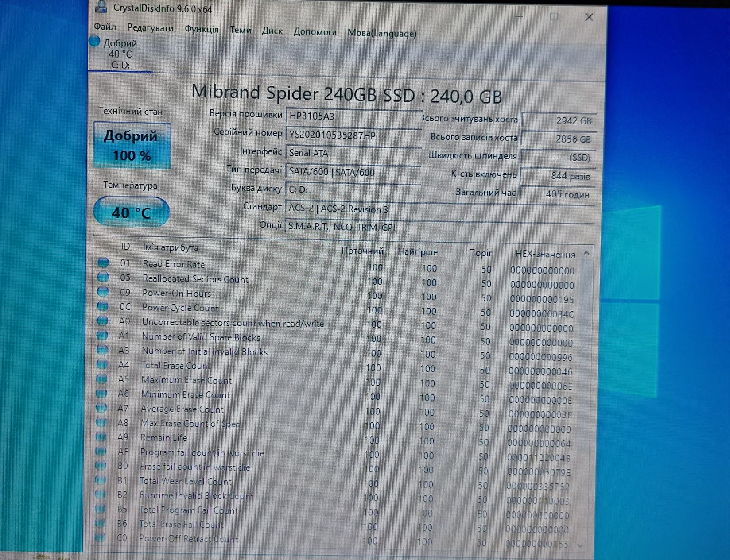Image resolution: width=730 pixels, height=560 pixels.
Task: Click HEX value 000000000195
Action: [x=542, y=299]
